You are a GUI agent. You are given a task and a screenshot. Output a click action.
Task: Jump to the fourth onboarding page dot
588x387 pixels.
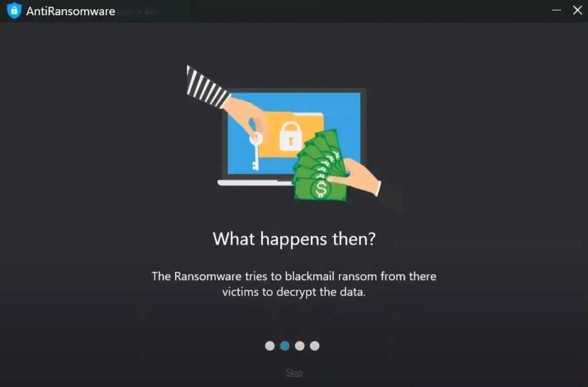315,346
